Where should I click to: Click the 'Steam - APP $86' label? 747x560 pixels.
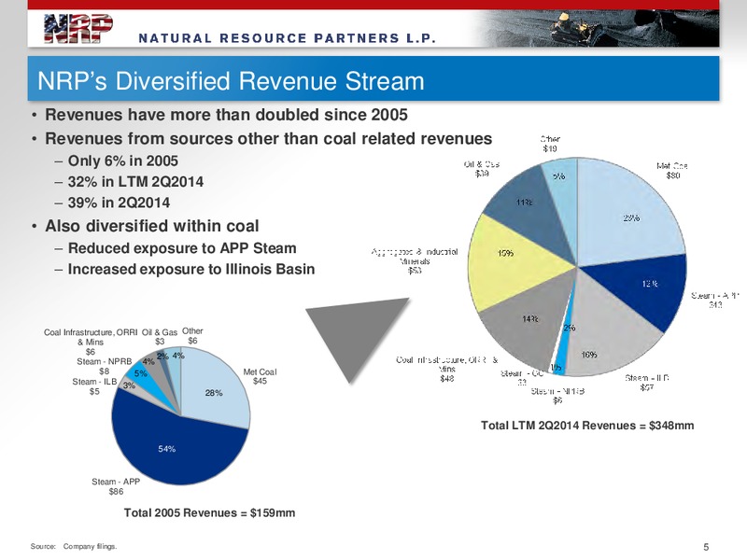(116, 486)
